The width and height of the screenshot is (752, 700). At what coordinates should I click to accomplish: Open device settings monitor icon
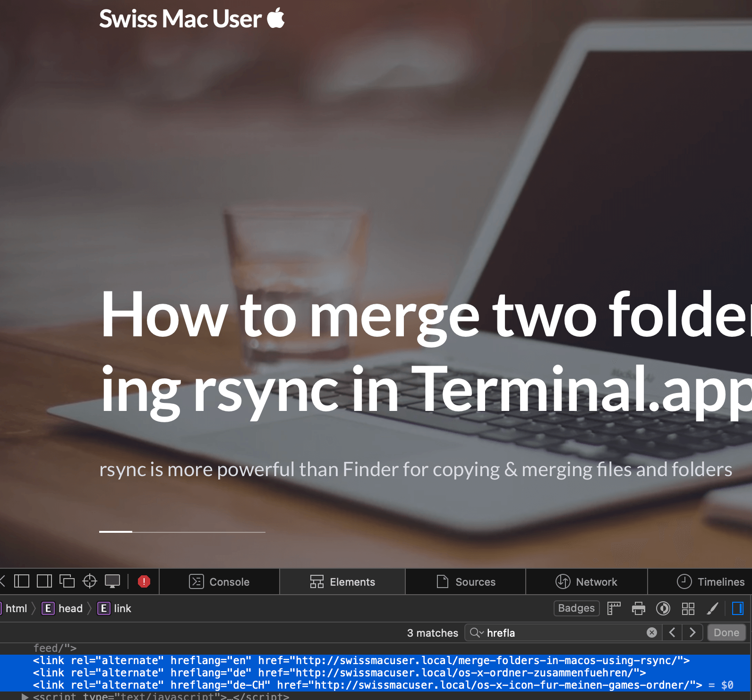click(x=112, y=581)
